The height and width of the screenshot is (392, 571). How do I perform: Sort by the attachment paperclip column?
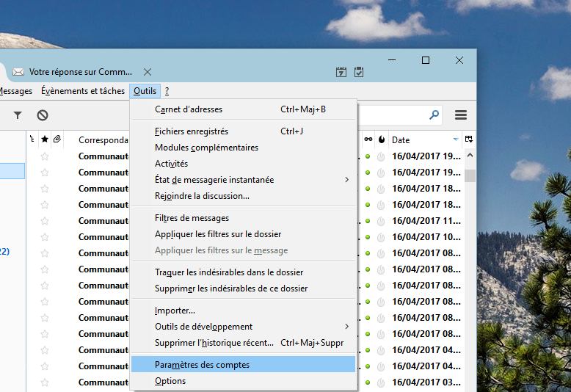tap(57, 139)
